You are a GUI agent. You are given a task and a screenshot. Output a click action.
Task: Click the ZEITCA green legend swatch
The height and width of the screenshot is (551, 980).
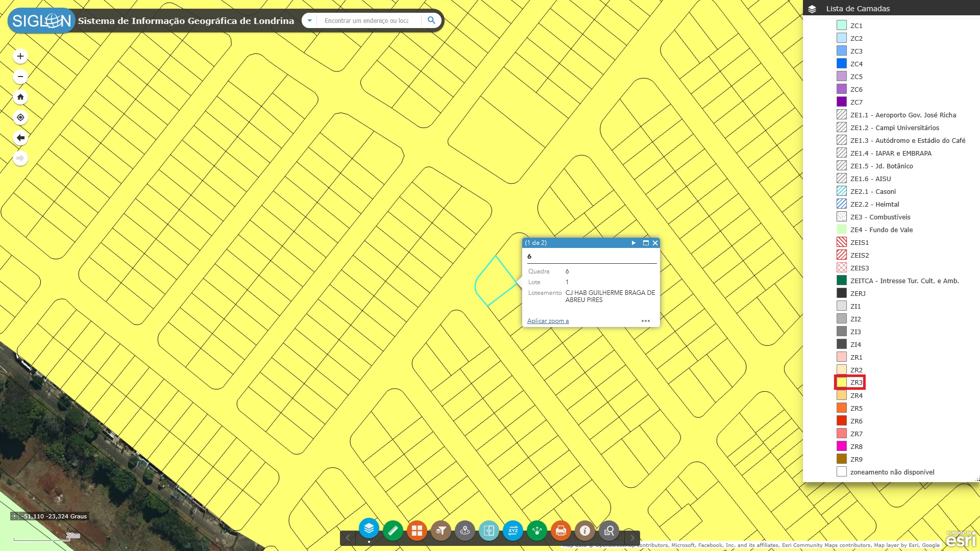coord(842,281)
